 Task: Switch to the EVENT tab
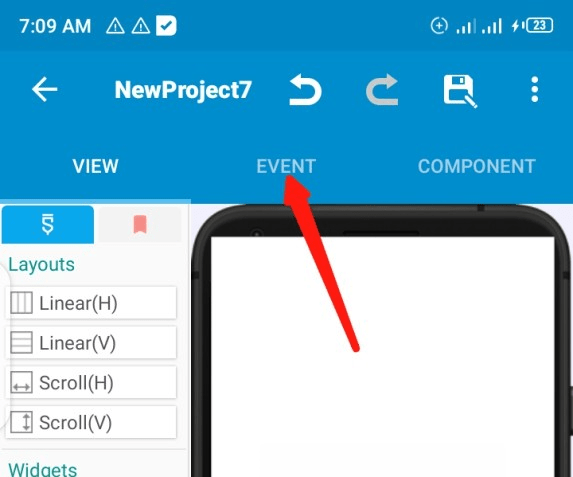coord(286,166)
